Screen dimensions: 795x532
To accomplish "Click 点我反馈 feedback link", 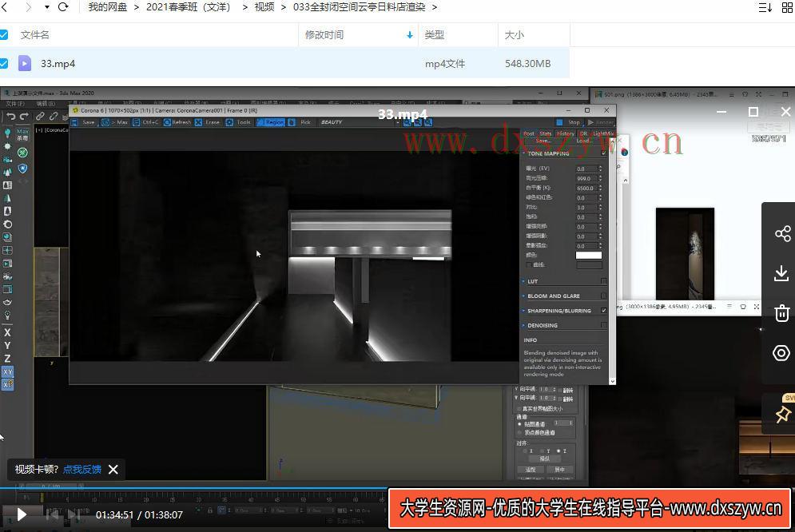I will point(82,469).
